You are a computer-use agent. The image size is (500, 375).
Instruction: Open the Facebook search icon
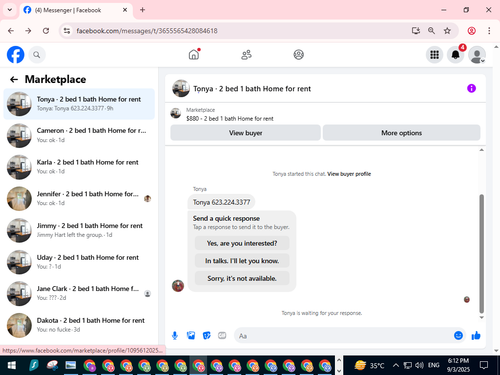pyautogui.click(x=37, y=55)
